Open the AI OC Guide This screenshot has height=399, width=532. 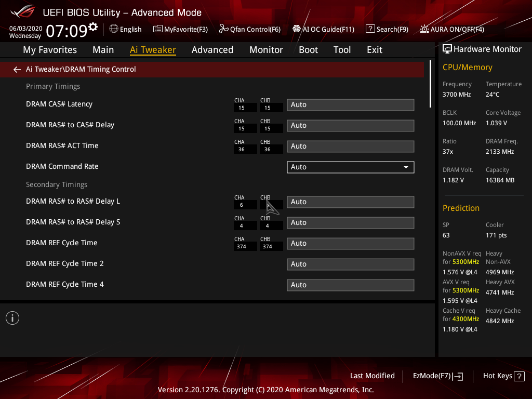[x=323, y=29]
